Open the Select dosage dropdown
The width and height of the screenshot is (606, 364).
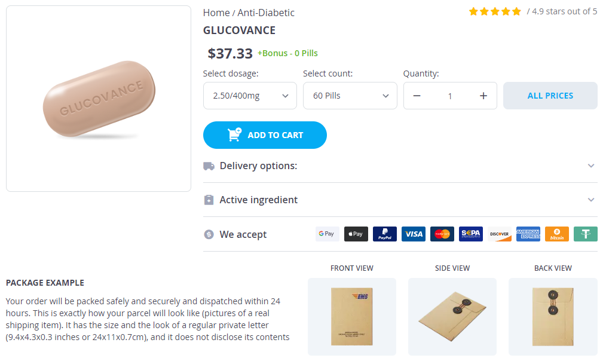coord(250,96)
